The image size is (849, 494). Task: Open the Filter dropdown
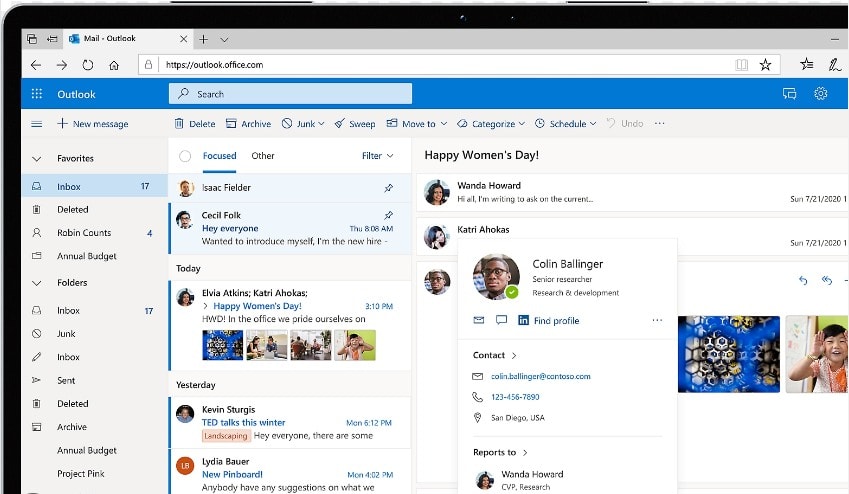(x=377, y=155)
